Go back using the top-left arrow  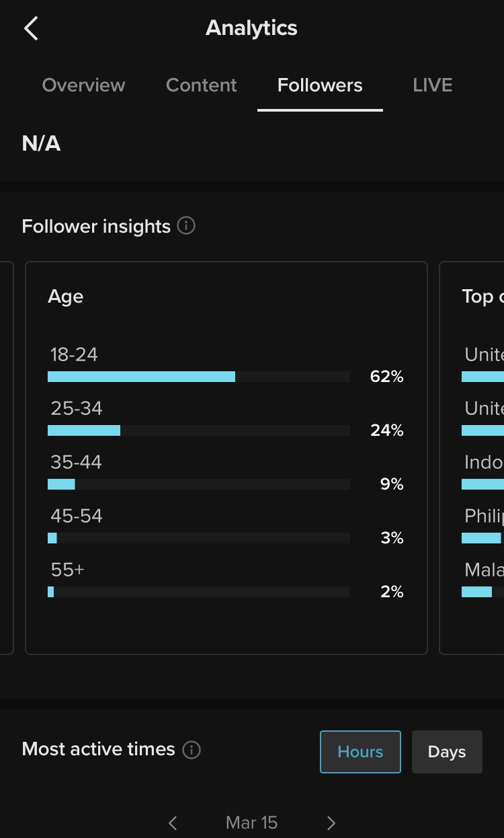click(x=31, y=28)
